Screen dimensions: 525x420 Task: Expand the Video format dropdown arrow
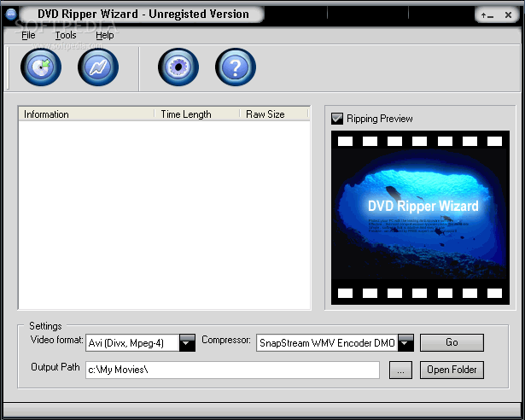(187, 342)
